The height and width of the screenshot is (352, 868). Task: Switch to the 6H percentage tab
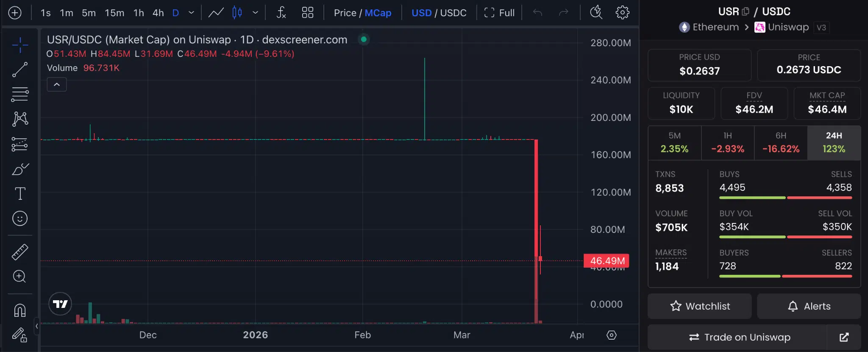[x=780, y=142]
